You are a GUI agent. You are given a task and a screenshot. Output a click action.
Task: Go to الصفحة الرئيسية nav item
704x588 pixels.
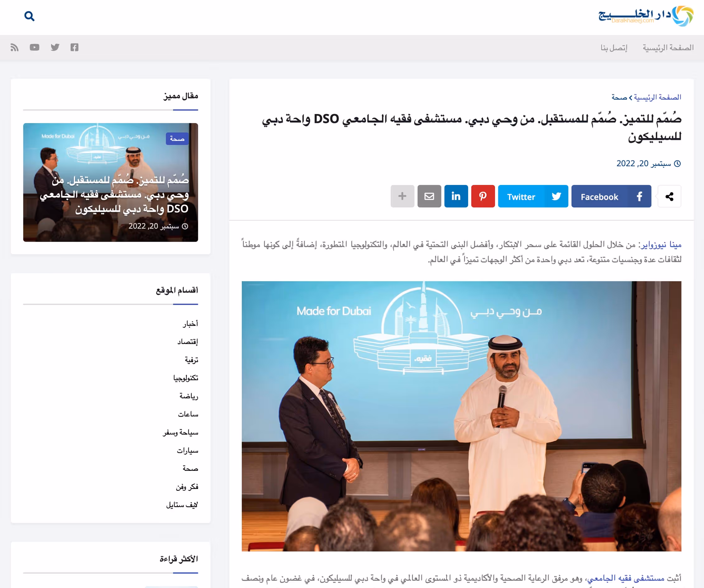[x=668, y=48]
